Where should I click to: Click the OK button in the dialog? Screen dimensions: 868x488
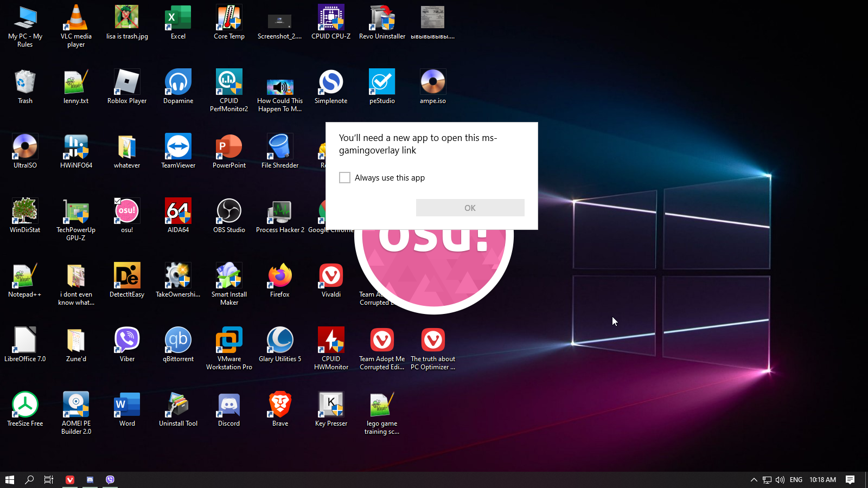(470, 208)
